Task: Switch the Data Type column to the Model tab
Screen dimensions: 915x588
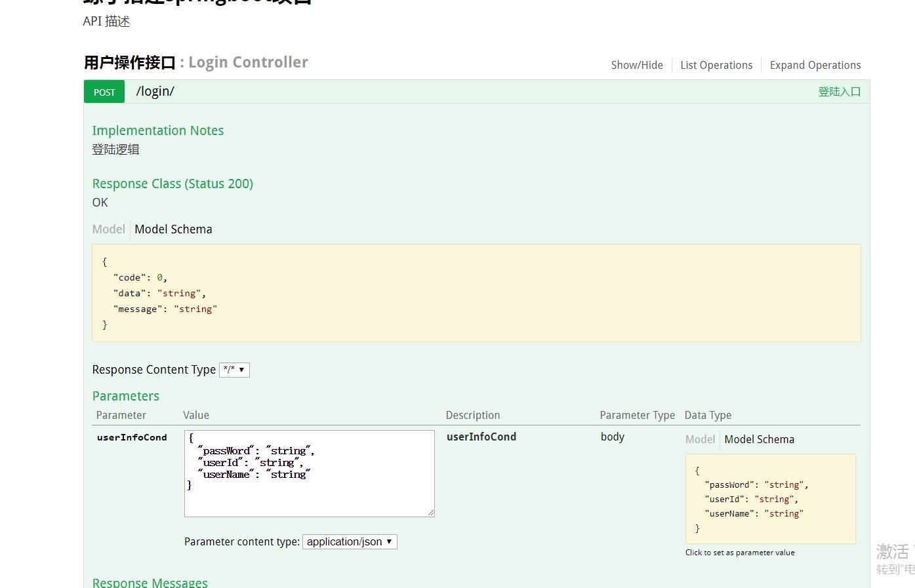Action: click(x=700, y=439)
